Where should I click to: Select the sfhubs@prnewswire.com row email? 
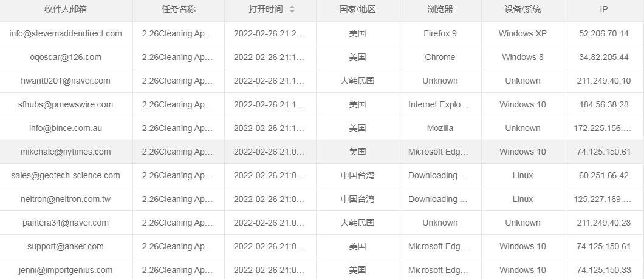pos(66,104)
